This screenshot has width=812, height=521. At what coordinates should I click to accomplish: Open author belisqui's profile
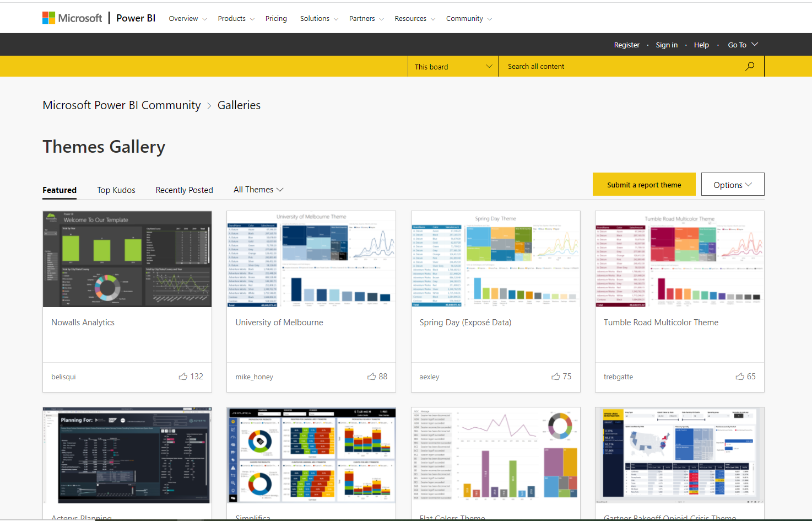click(x=63, y=377)
